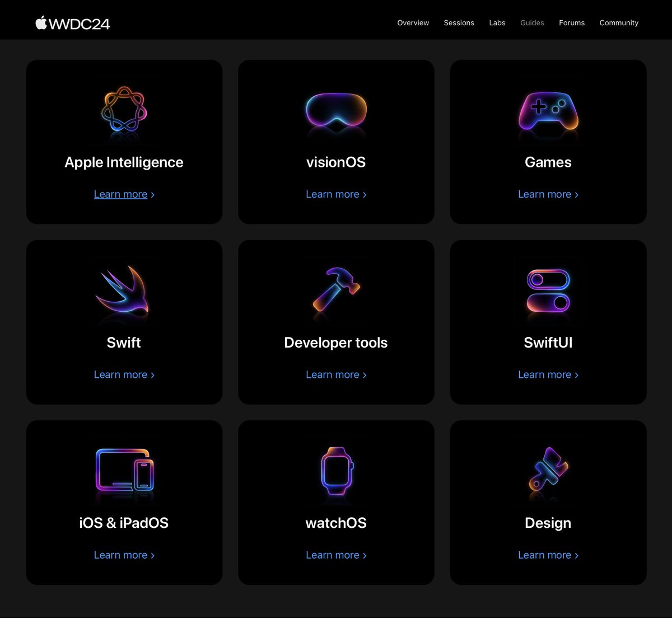Click the Design paintbrush icon

[548, 468]
